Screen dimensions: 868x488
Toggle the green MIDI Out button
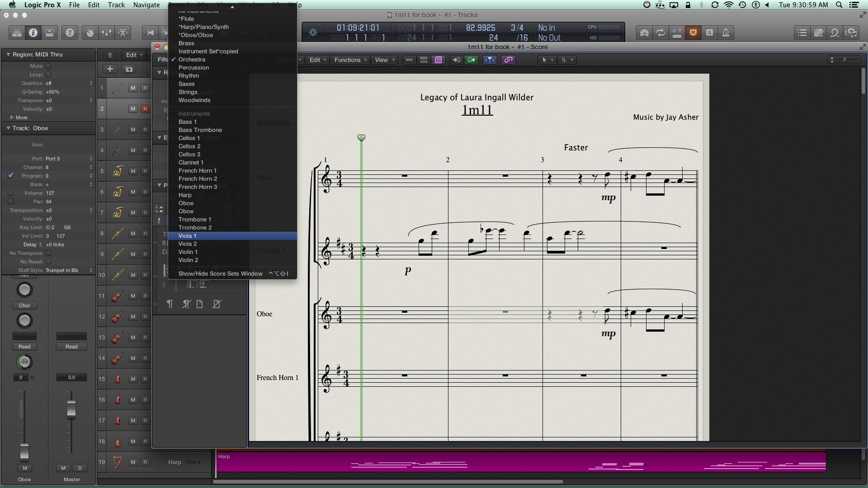471,60
